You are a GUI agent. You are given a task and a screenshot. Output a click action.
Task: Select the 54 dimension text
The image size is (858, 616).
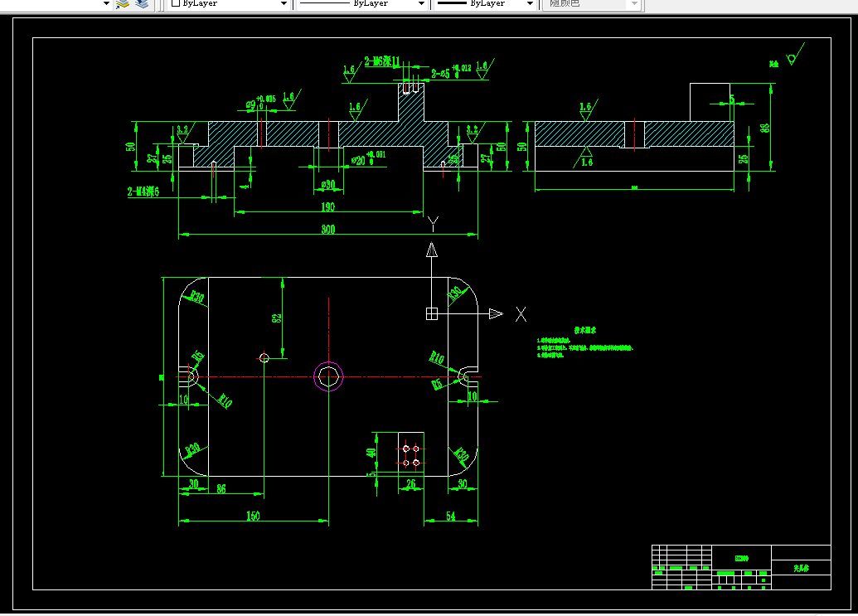tap(450, 516)
